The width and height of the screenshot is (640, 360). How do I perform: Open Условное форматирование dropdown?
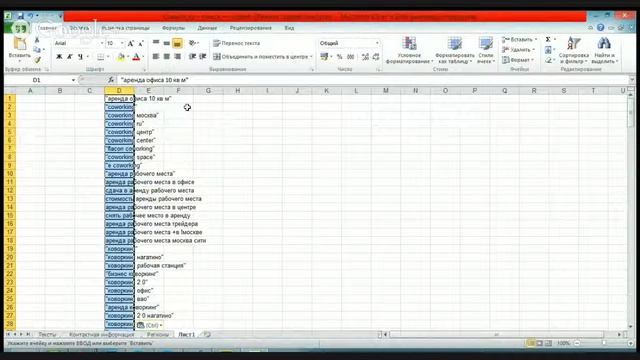[409, 50]
